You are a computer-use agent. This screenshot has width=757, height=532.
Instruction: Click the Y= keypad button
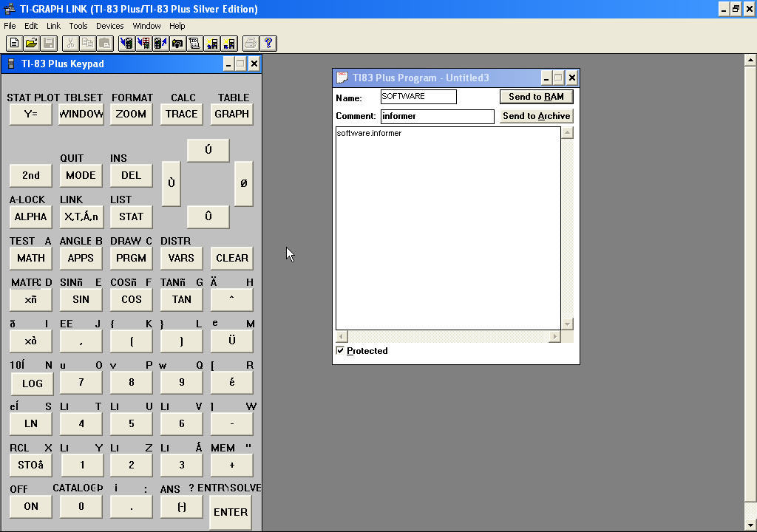(31, 115)
